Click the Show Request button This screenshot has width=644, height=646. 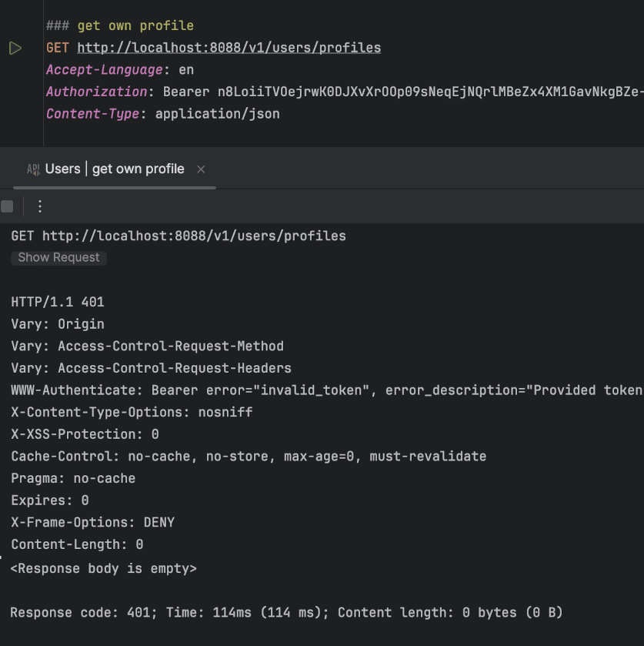[58, 258]
